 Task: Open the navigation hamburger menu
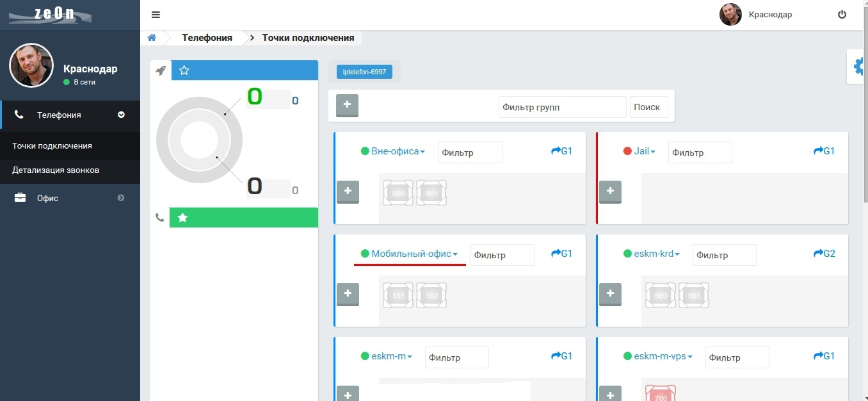(156, 14)
